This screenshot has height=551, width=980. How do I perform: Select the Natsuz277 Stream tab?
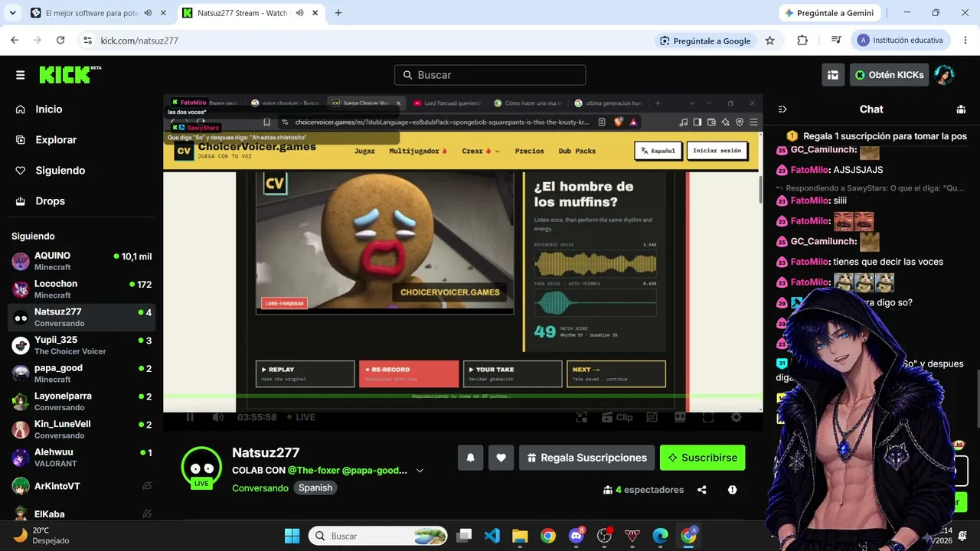242,13
